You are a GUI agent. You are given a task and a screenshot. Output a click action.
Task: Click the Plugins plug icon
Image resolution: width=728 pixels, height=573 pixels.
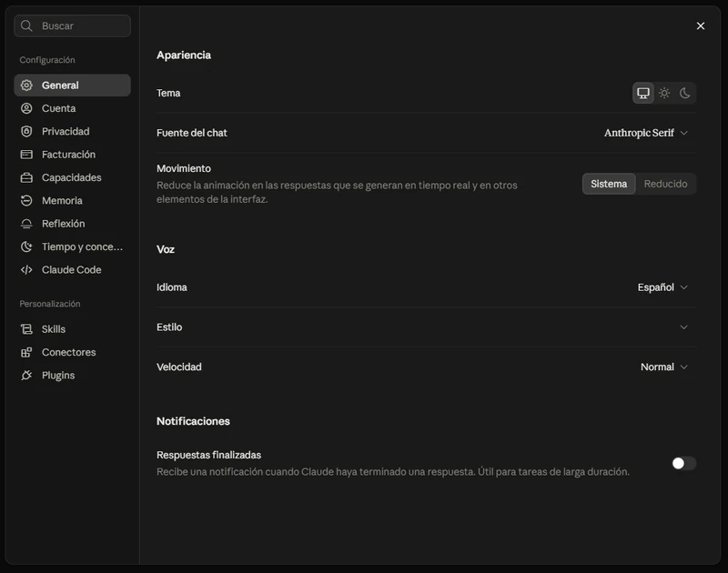tap(26, 376)
